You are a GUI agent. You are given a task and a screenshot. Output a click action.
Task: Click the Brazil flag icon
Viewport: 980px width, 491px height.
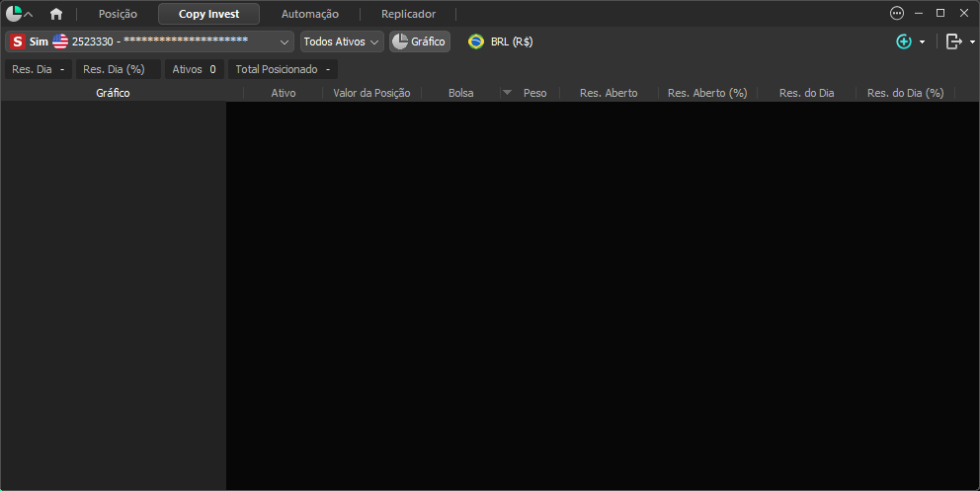[x=476, y=41]
